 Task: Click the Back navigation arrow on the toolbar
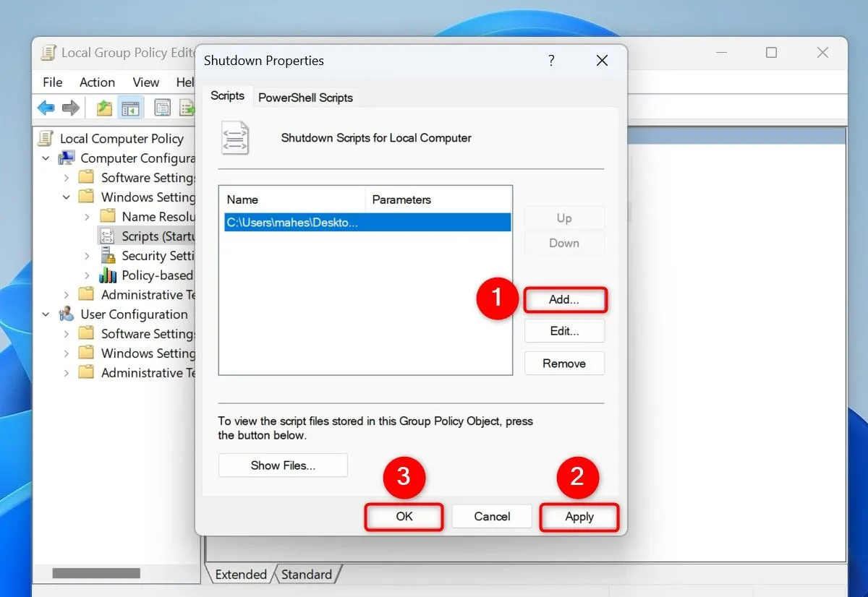coord(45,107)
